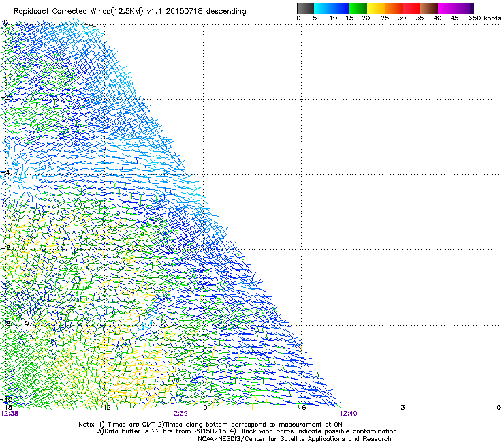This screenshot has width=504, height=443.
Task: Click the blue 10-15 knots color segment
Action: point(341,8)
